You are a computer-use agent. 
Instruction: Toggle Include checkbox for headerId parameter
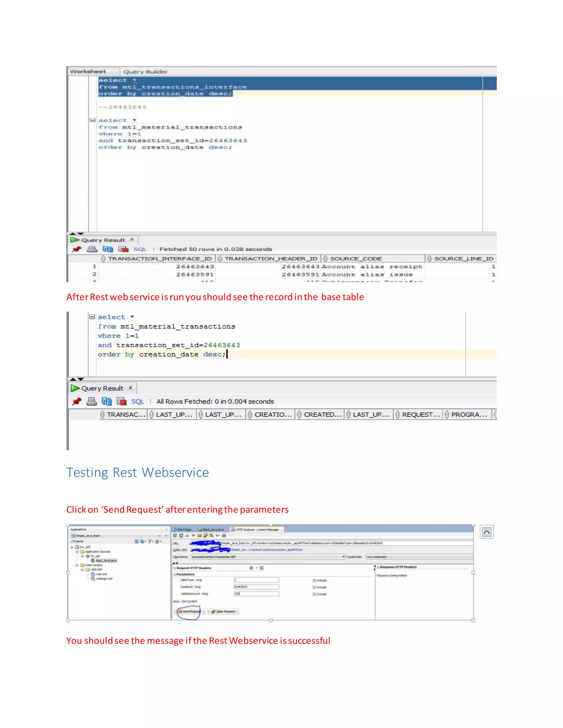point(314,587)
